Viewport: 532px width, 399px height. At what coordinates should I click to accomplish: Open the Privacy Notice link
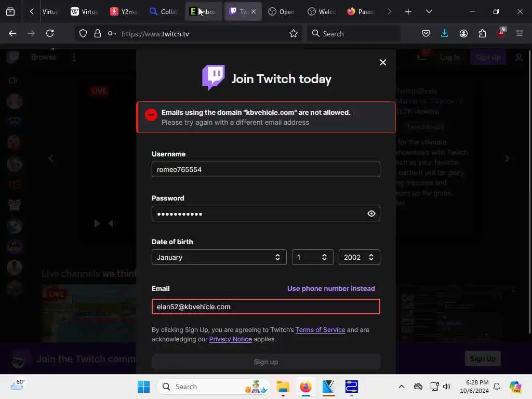(x=230, y=339)
